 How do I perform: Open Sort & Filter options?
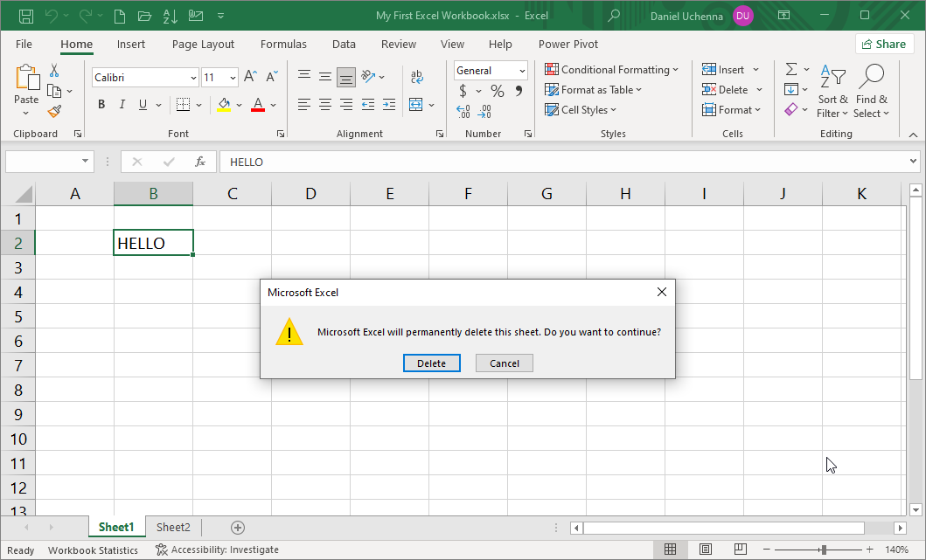click(x=832, y=93)
